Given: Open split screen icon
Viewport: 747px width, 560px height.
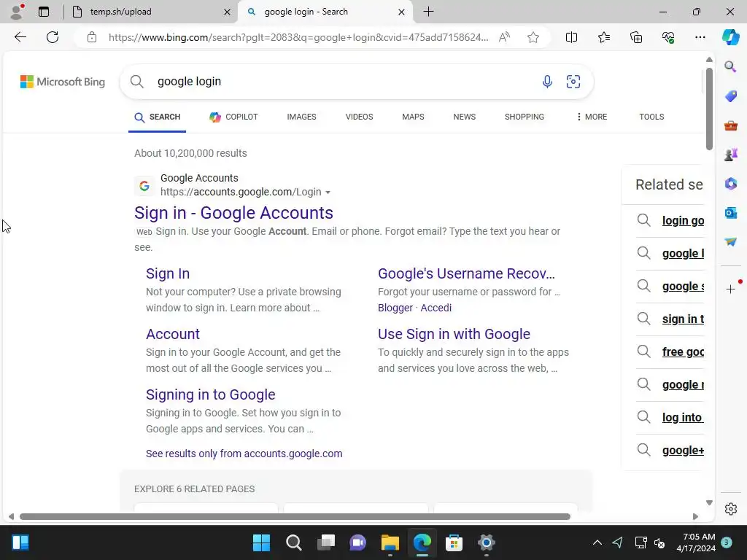Looking at the screenshot, I should 571,37.
